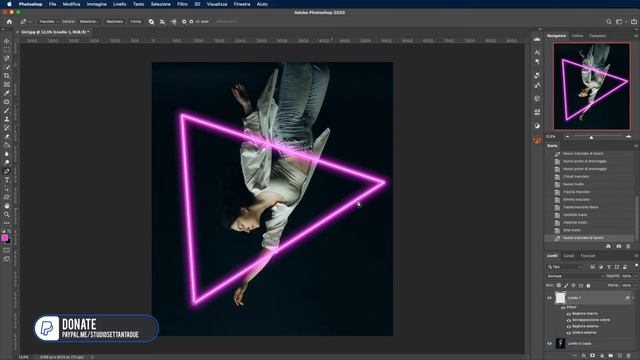Image resolution: width=640 pixels, height=360 pixels.
Task: Select the Zoom tool in the toolbox
Action: [x=7, y=214]
